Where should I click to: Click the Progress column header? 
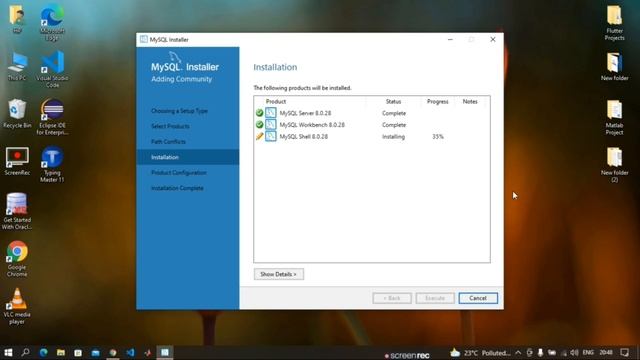[x=438, y=102]
